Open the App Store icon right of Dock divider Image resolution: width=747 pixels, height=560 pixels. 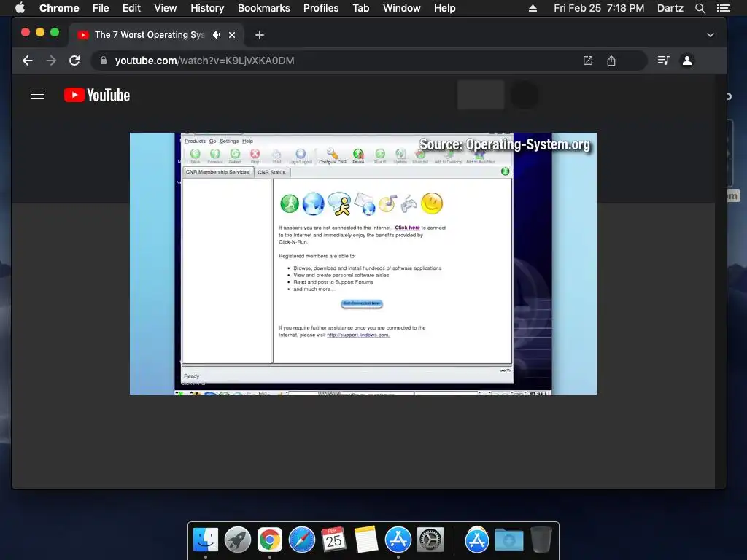click(x=477, y=540)
